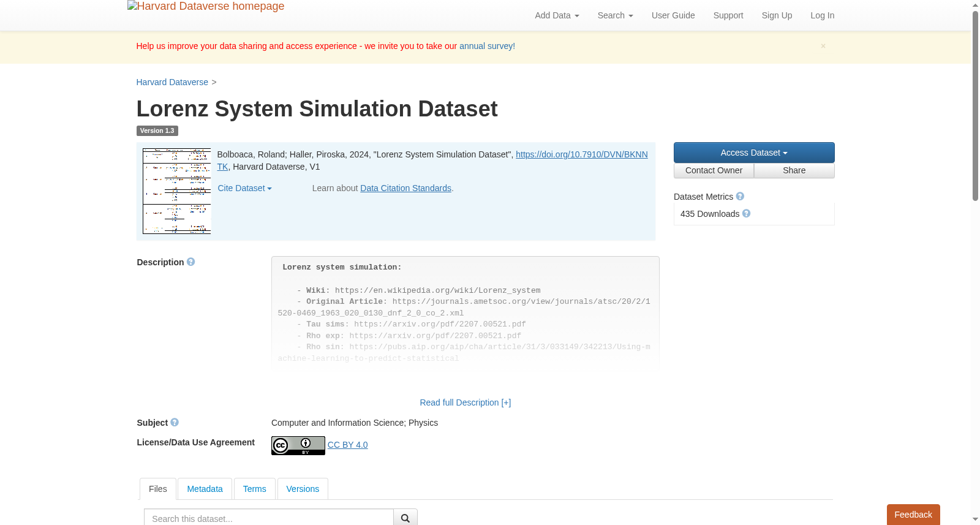Expand Read full Description
980x525 pixels.
[x=466, y=402]
